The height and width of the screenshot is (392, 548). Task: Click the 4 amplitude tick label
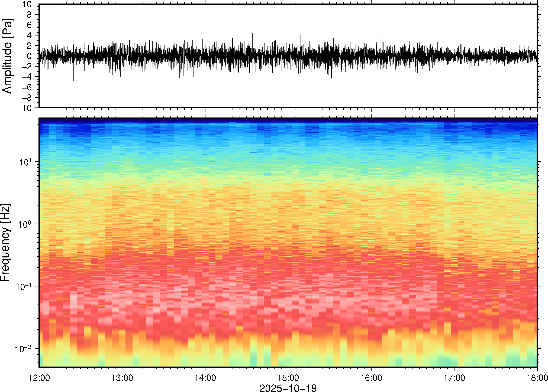pyautogui.click(x=30, y=35)
